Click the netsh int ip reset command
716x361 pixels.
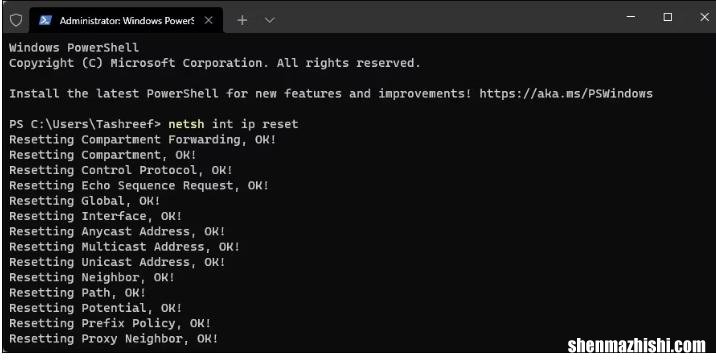pyautogui.click(x=233, y=124)
